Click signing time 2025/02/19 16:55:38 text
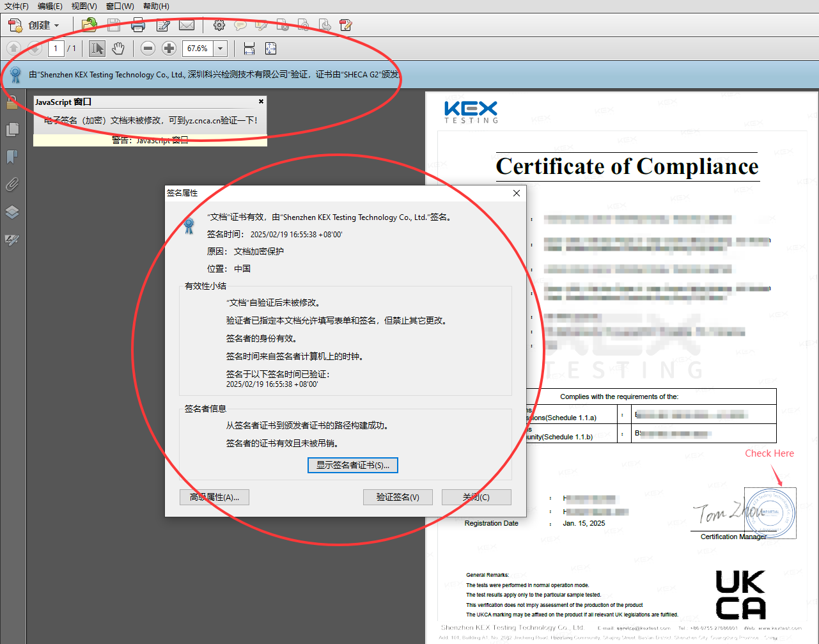Image resolution: width=819 pixels, height=644 pixels. pos(297,235)
